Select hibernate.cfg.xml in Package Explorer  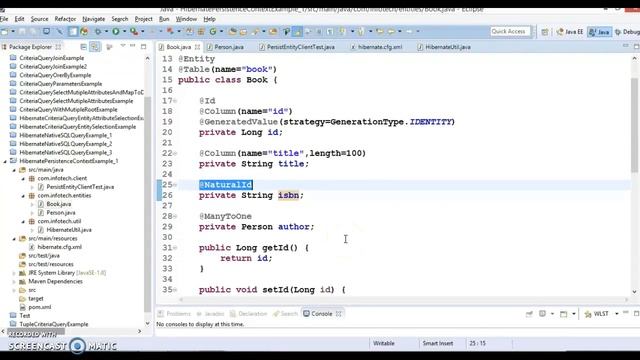point(60,247)
